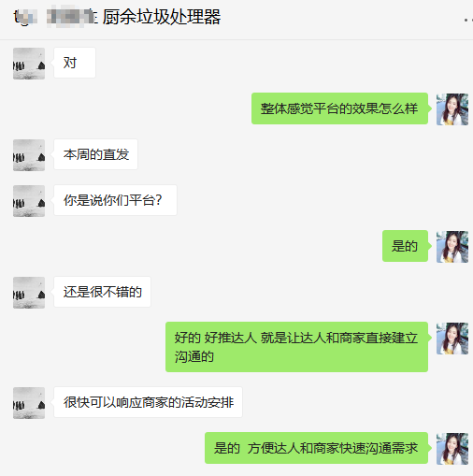
Task: Select the message bubble 对
Action: click(75, 63)
